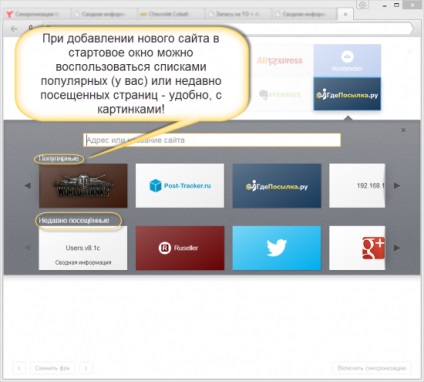Click the Включить синхронизацию button
This screenshot has width=424, height=382.
pyautogui.click(x=372, y=368)
